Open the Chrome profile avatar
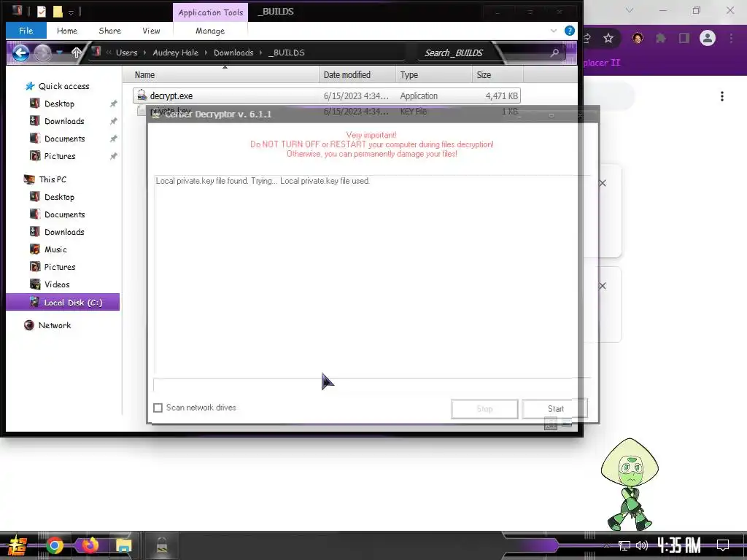The image size is (747, 560). tap(708, 38)
